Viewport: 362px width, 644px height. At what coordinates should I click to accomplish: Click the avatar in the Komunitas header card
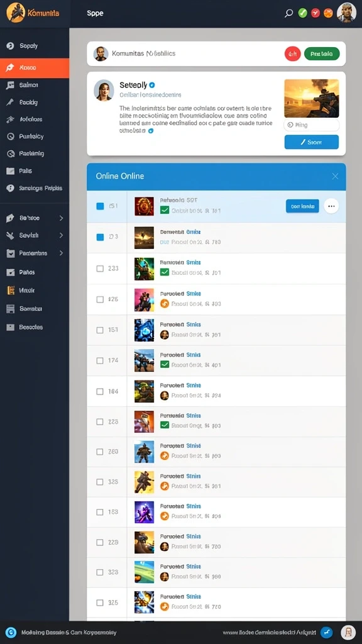pyautogui.click(x=101, y=54)
